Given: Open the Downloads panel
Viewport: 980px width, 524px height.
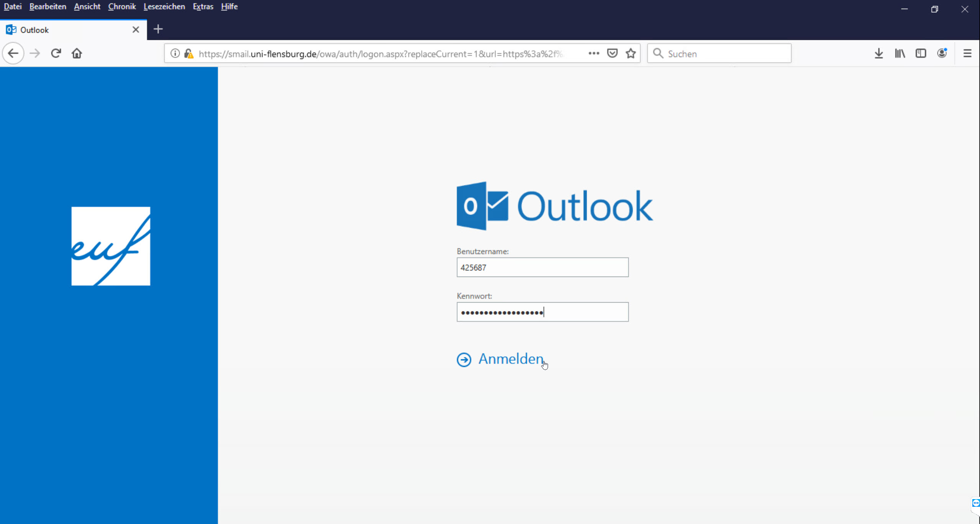Looking at the screenshot, I should 879,54.
